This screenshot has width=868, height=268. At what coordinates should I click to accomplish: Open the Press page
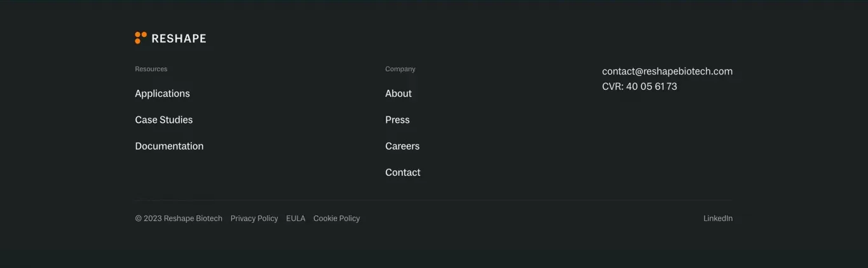pyautogui.click(x=397, y=120)
